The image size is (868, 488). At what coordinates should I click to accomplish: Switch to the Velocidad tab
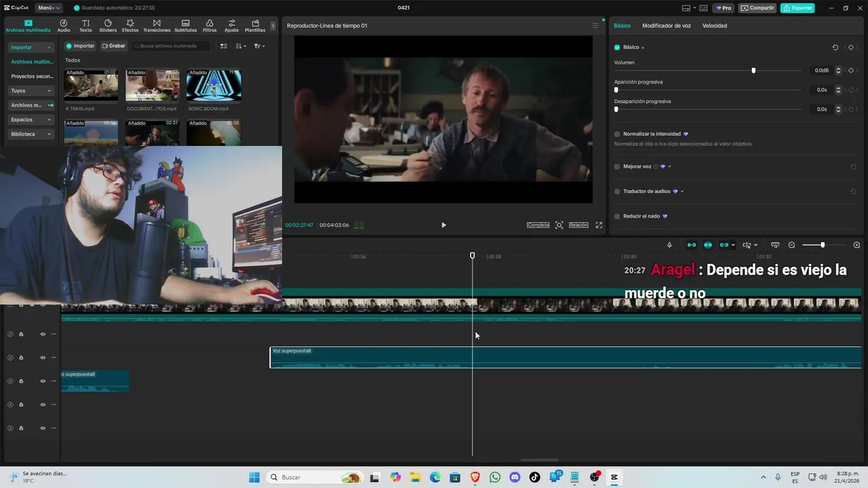(x=714, y=26)
